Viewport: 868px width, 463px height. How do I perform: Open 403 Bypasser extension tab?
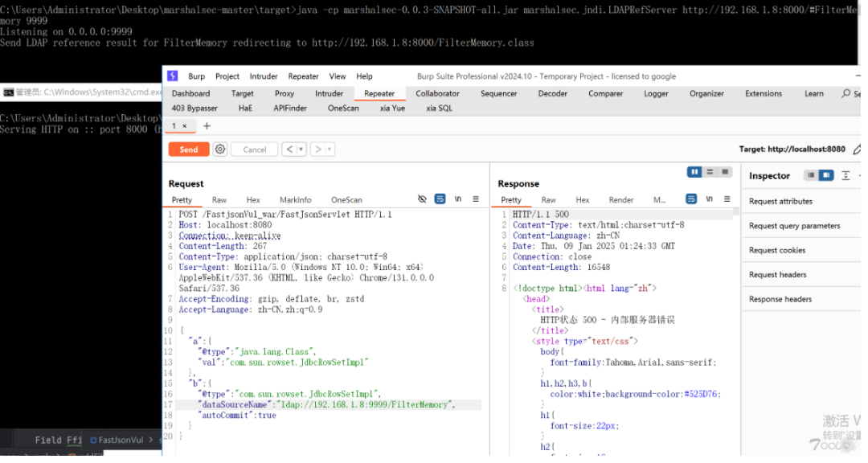194,108
